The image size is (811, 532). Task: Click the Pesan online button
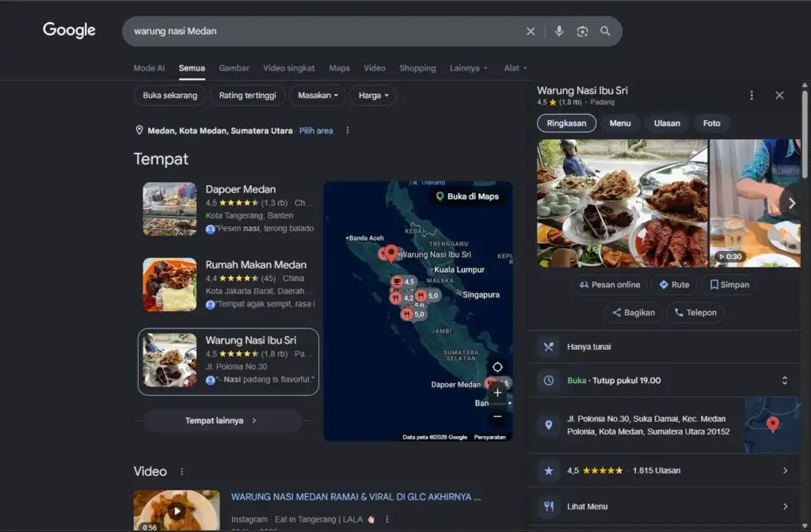pyautogui.click(x=609, y=285)
